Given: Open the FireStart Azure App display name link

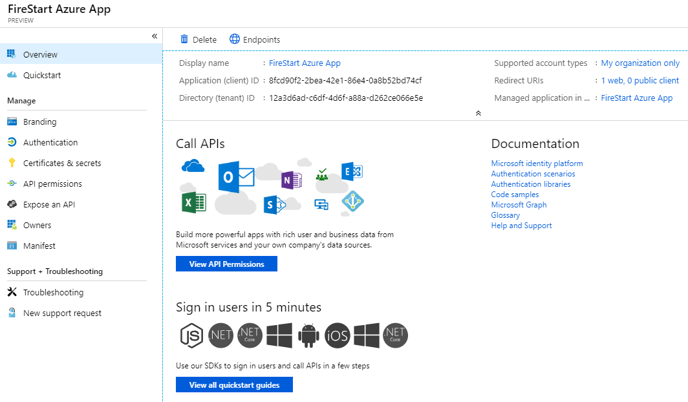Looking at the screenshot, I should coord(305,63).
